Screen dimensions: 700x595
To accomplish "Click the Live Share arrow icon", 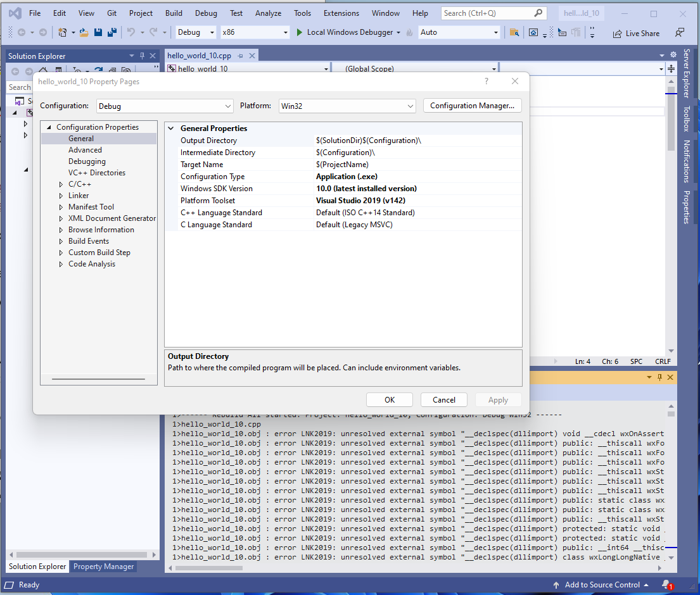I will pos(617,34).
